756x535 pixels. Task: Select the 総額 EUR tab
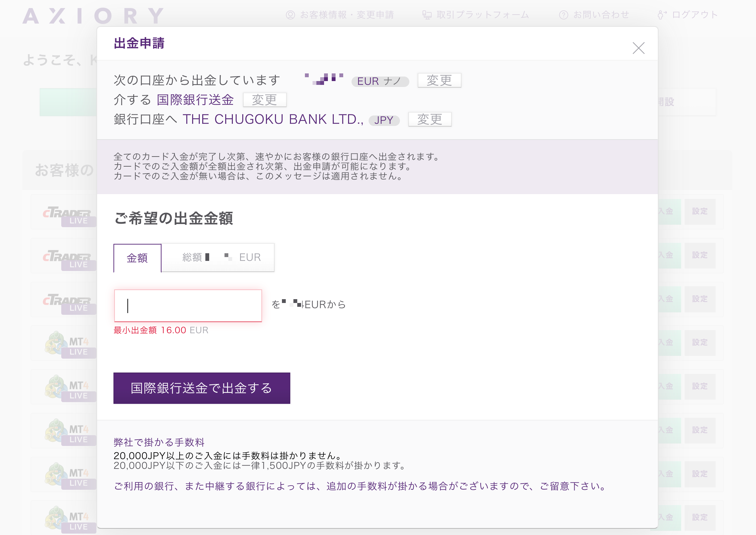tap(218, 257)
